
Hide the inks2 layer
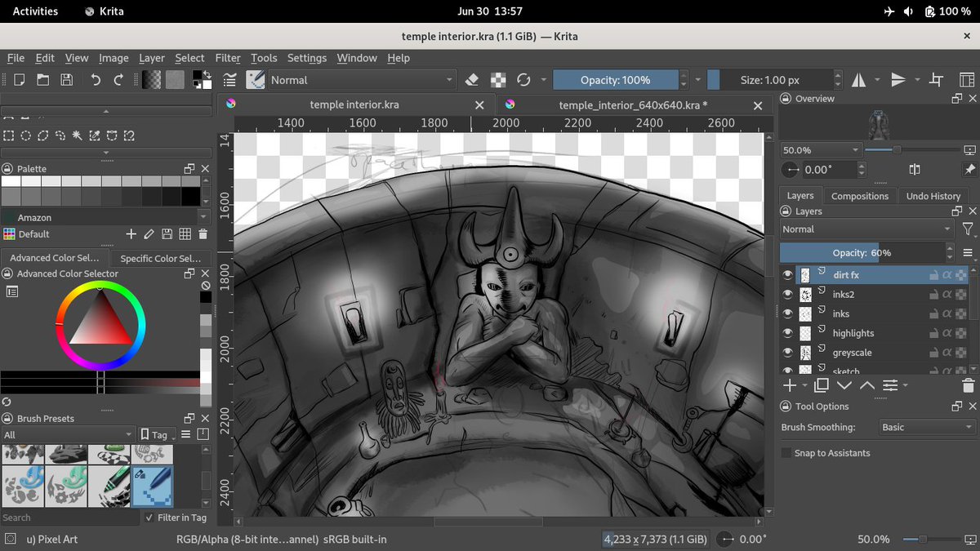click(788, 295)
